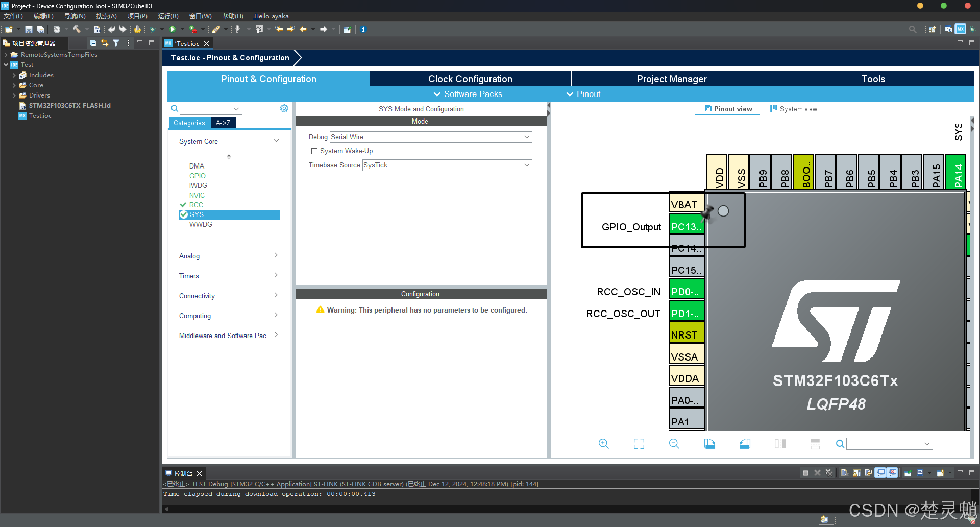The width and height of the screenshot is (980, 527).
Task: Click the green bug Debug icon
Action: [152, 29]
